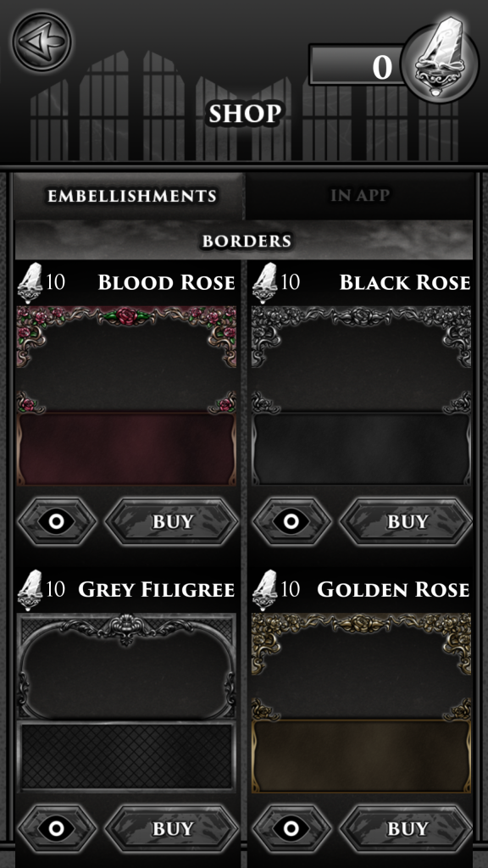This screenshot has width=488, height=868.
Task: Switch to the In App tab
Action: coord(359,196)
